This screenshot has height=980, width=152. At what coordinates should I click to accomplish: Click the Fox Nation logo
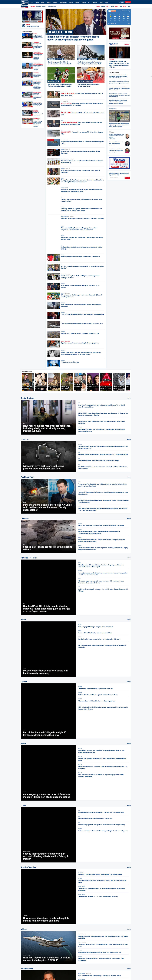pyautogui.click(x=113, y=44)
